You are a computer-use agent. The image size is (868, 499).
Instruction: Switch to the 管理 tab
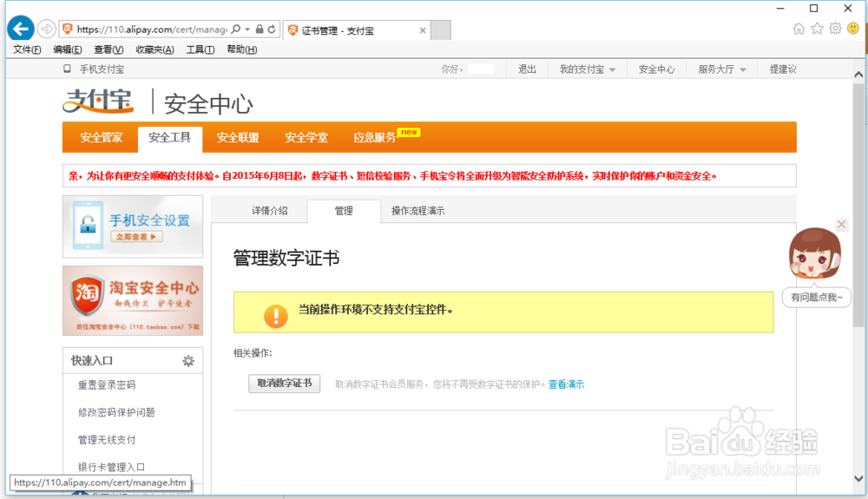tap(344, 211)
